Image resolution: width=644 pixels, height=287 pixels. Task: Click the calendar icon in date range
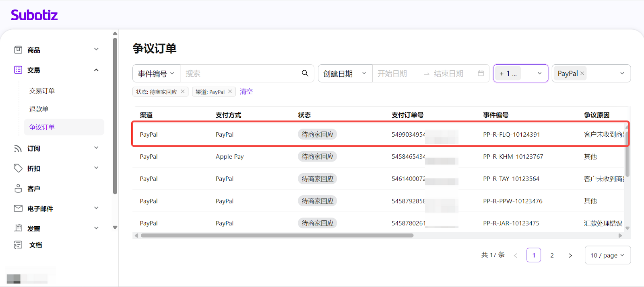point(481,73)
